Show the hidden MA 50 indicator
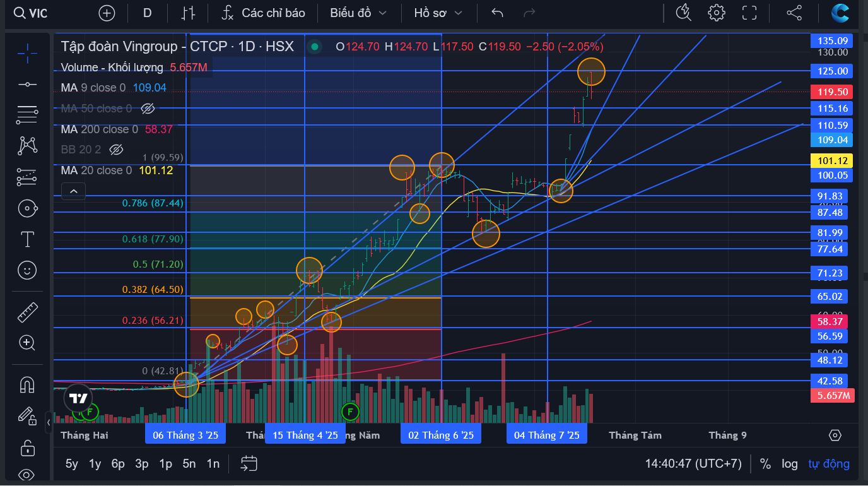Image resolution: width=868 pixels, height=486 pixels. (148, 109)
